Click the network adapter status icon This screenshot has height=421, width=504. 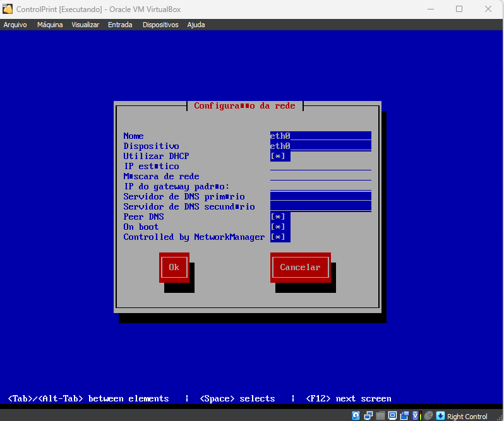pyautogui.click(x=368, y=416)
